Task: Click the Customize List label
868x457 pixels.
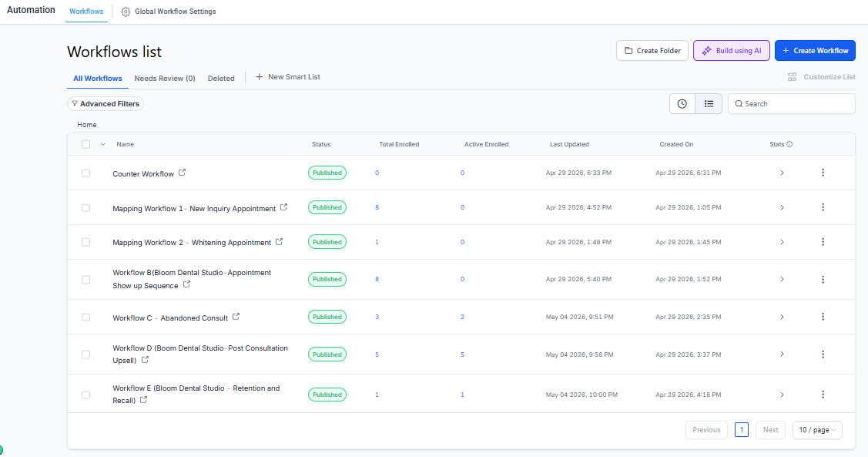Action: click(829, 77)
